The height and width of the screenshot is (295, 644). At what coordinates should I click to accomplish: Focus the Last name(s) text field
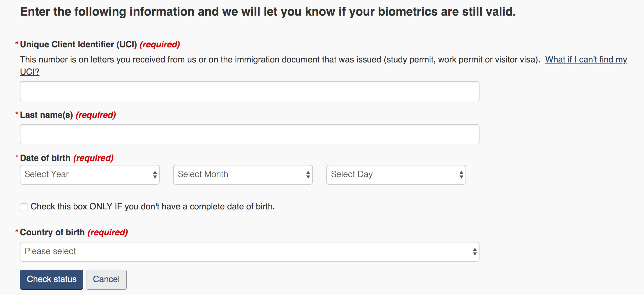pyautogui.click(x=249, y=134)
